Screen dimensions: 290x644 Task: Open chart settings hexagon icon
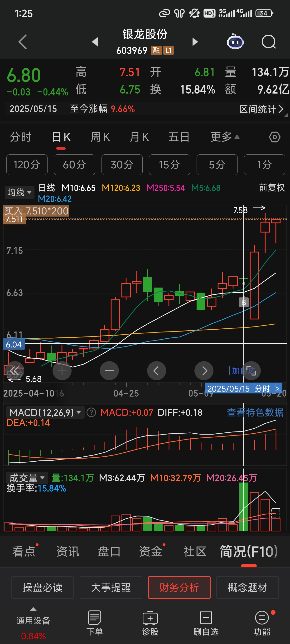(275, 137)
